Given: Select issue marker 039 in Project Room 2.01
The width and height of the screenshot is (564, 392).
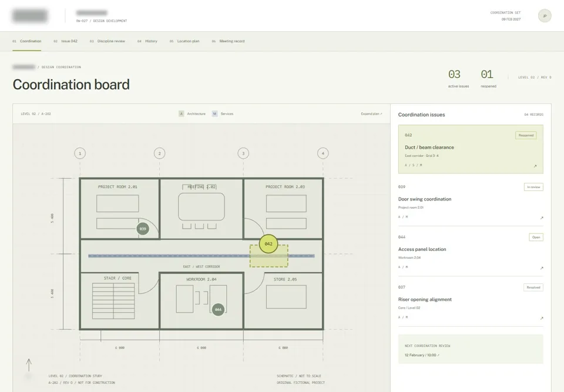Looking at the screenshot, I should [x=143, y=229].
